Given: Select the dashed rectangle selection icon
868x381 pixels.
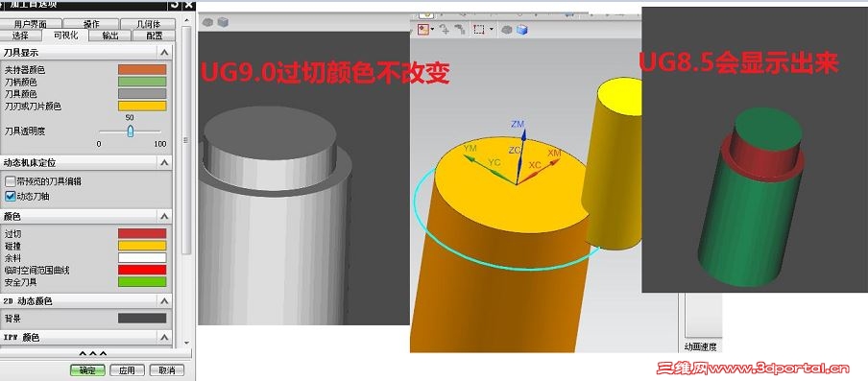Looking at the screenshot, I should pos(479,30).
